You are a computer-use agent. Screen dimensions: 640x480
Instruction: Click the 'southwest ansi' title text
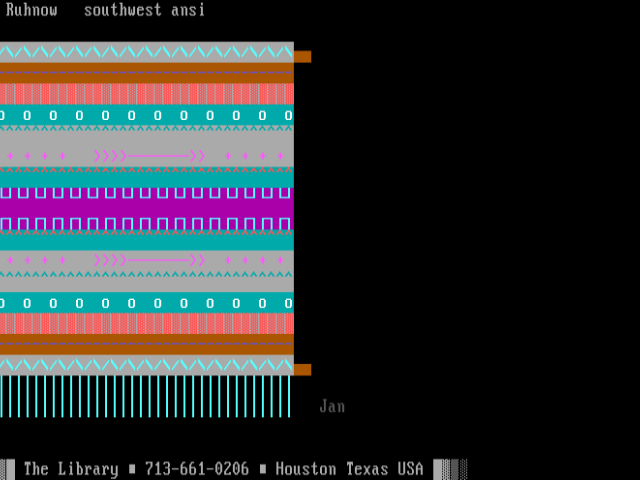[x=144, y=10]
